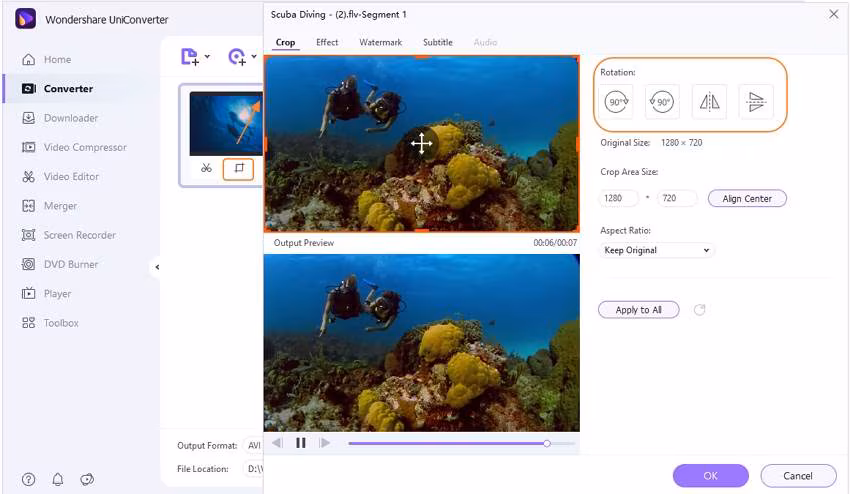Open the crop tool under the thumbnail

239,169
